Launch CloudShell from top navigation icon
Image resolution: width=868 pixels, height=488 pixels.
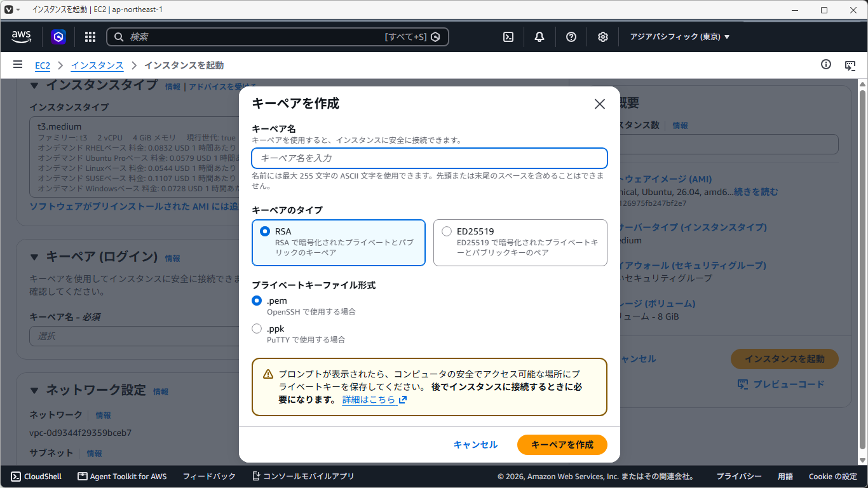(508, 37)
